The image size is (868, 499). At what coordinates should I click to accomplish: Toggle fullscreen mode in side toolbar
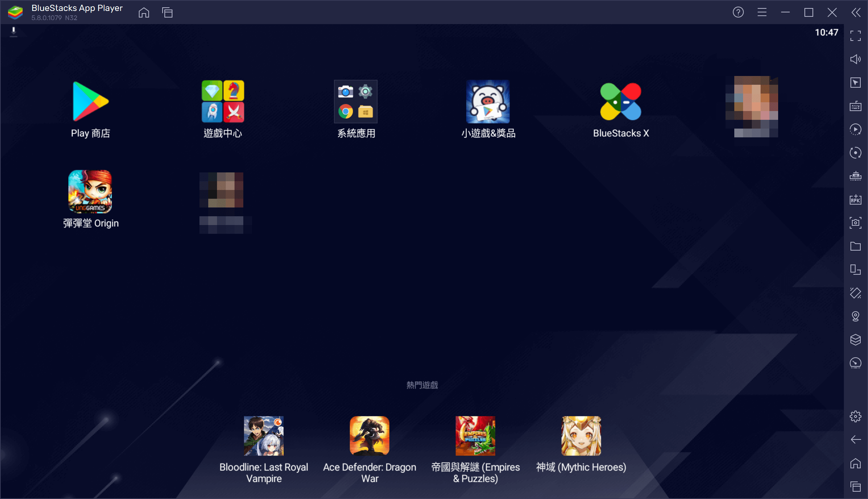click(856, 36)
